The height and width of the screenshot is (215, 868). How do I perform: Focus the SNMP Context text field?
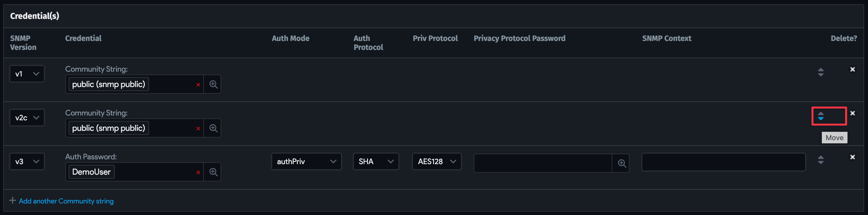tap(723, 162)
